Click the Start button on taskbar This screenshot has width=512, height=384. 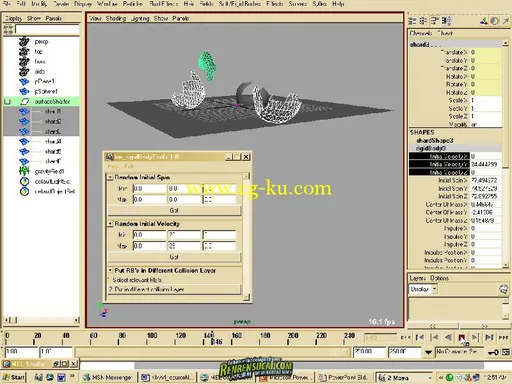(13, 377)
